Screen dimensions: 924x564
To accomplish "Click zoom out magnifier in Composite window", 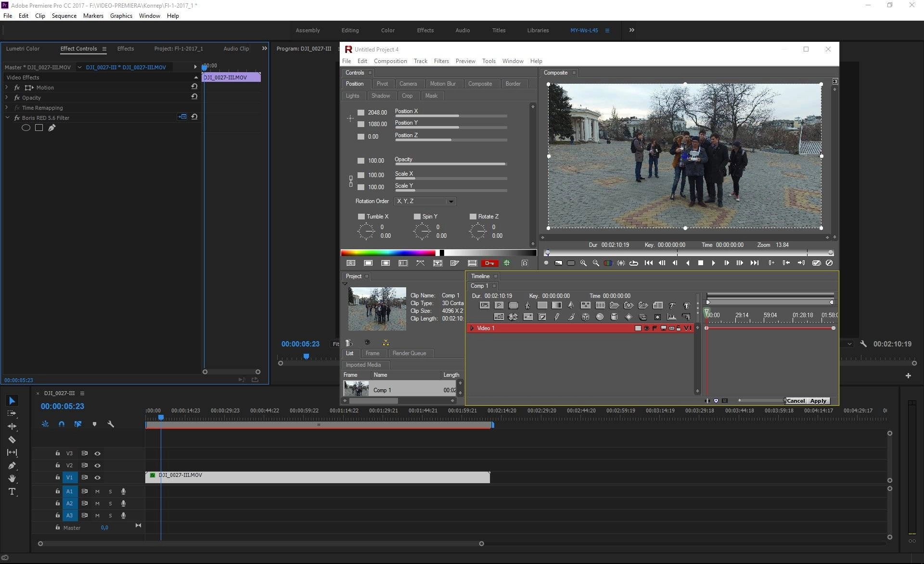I will point(596,263).
